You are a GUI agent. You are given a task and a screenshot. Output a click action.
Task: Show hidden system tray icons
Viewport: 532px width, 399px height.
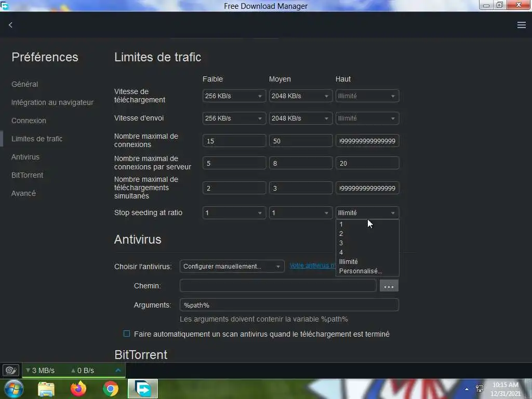[x=467, y=389]
